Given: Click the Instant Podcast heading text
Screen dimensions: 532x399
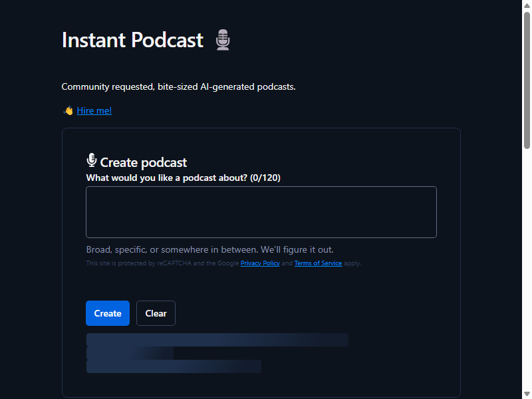Looking at the screenshot, I should 132,40.
